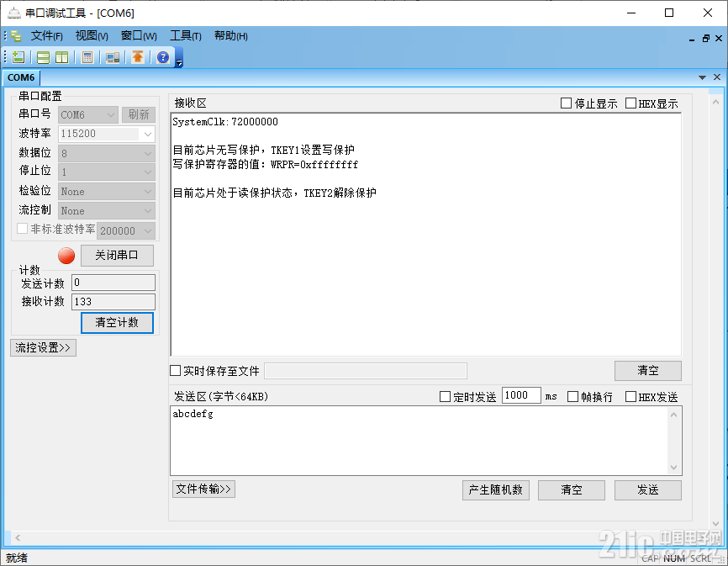728x566 pixels.
Task: Click the SystemClk:72000000 line in receive area
Action: pos(225,122)
